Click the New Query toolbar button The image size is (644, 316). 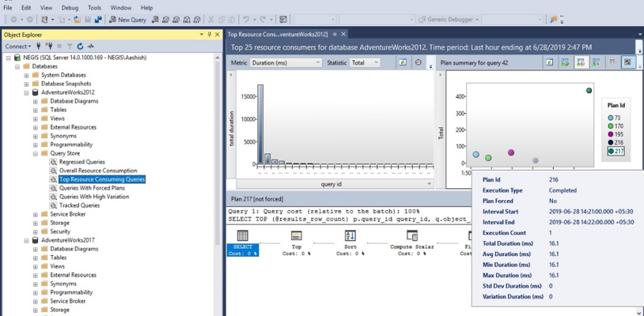click(x=127, y=19)
